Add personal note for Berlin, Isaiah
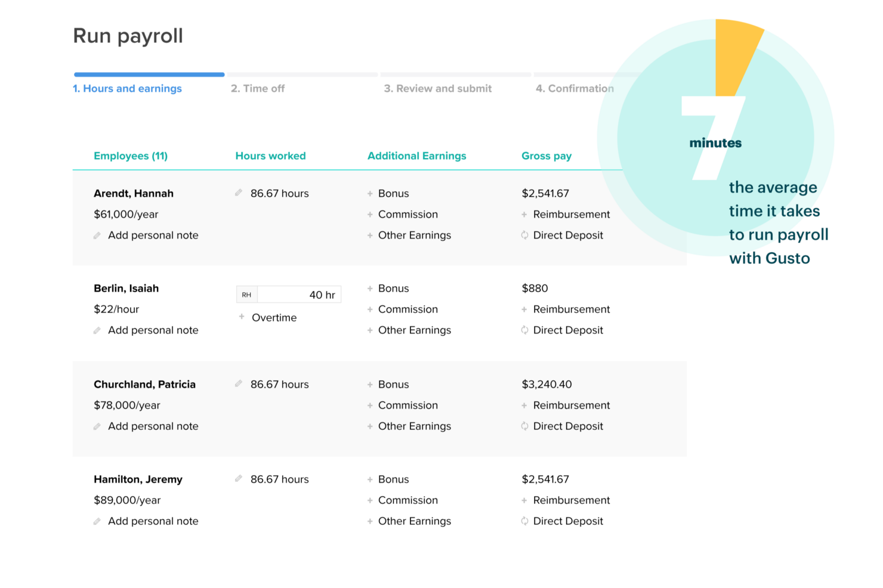883x588 pixels. tap(153, 330)
